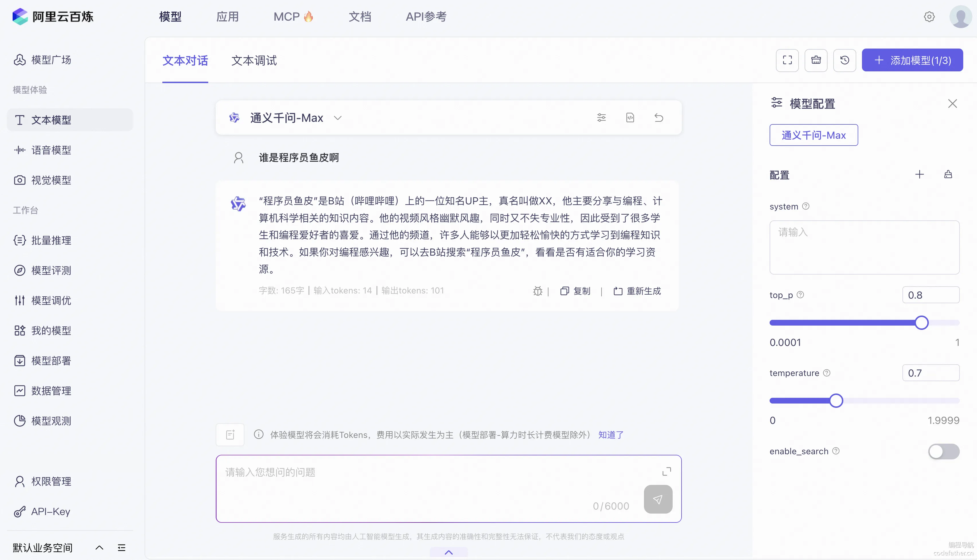977x560 pixels.
Task: Click the help icon beside top_p
Action: point(800,295)
